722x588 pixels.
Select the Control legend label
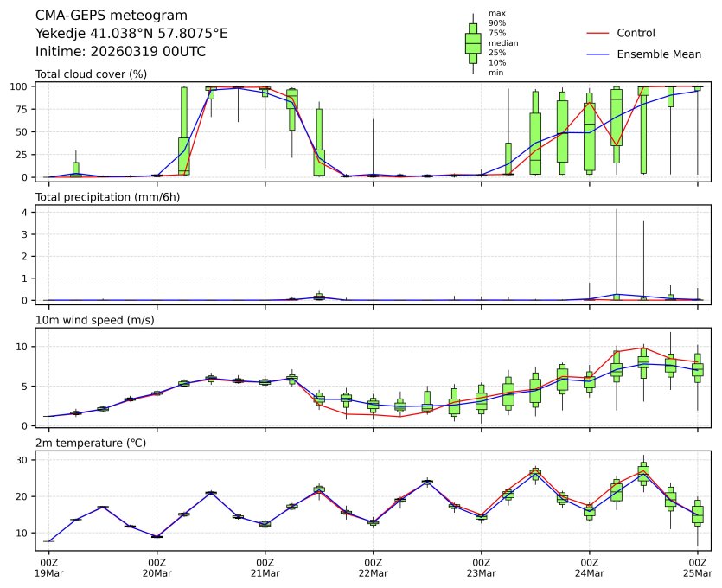636,34
